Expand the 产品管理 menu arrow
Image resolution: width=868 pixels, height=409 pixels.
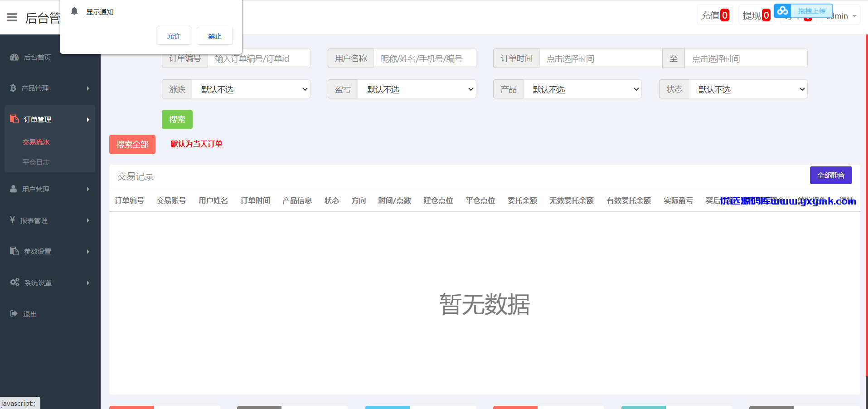88,88
